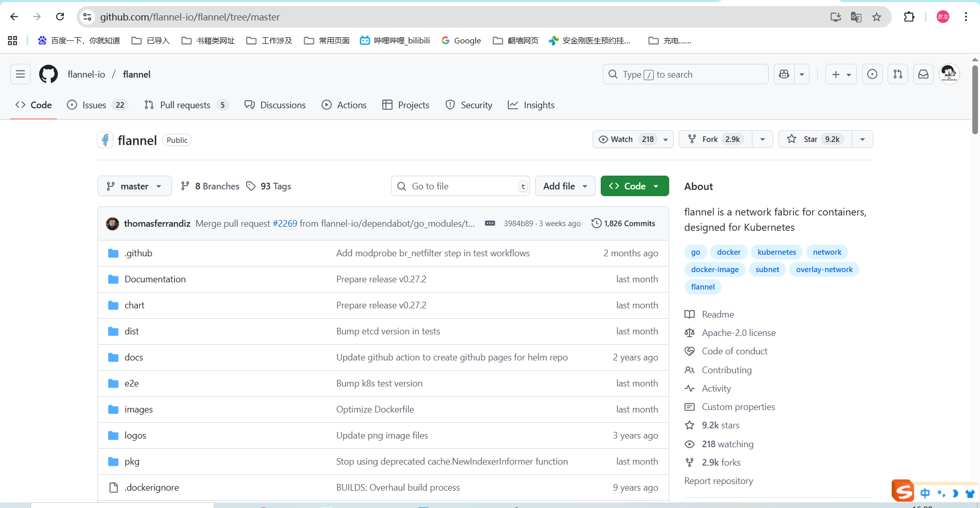Open pull request #2269 link

285,224
